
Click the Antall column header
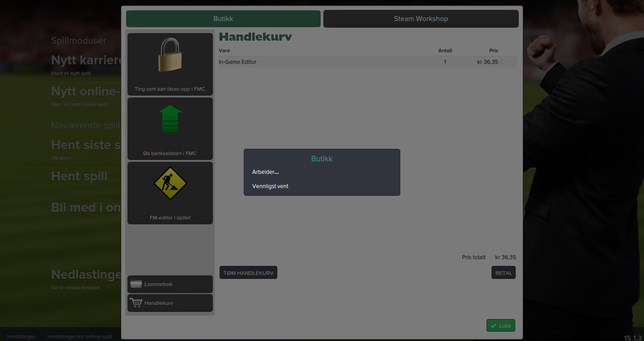[445, 51]
